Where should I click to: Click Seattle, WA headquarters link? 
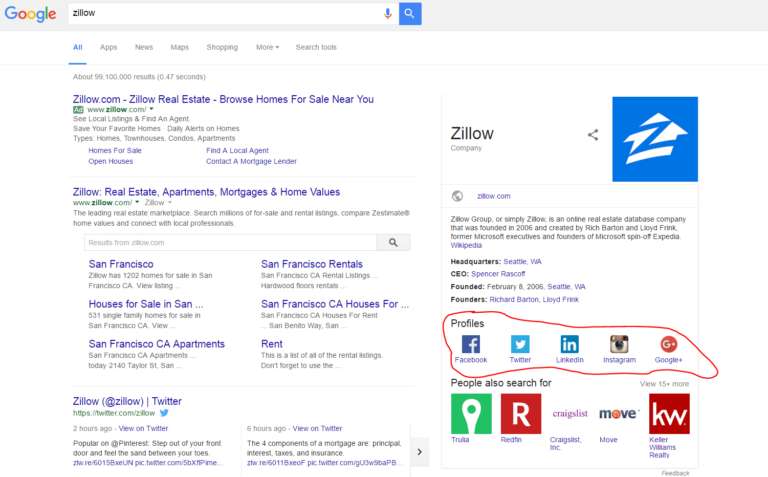pyautogui.click(x=523, y=262)
